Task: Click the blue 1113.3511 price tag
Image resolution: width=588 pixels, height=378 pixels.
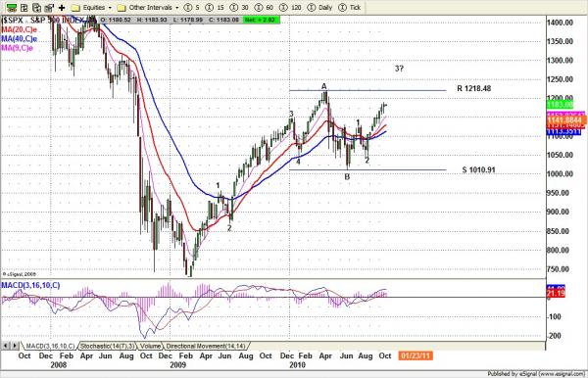Action: (x=563, y=131)
